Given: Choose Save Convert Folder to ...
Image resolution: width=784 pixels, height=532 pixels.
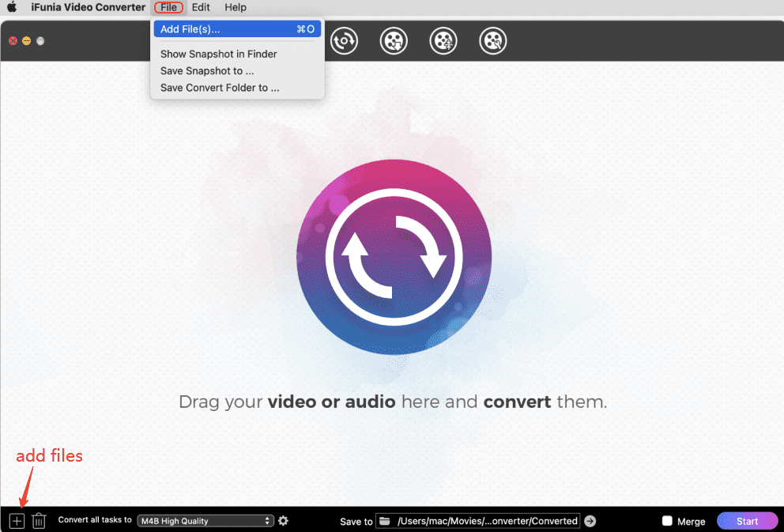Looking at the screenshot, I should pos(219,88).
